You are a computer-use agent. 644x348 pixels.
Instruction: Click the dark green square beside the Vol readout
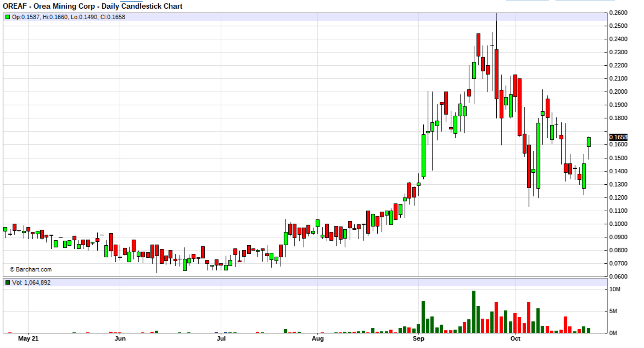click(x=7, y=282)
